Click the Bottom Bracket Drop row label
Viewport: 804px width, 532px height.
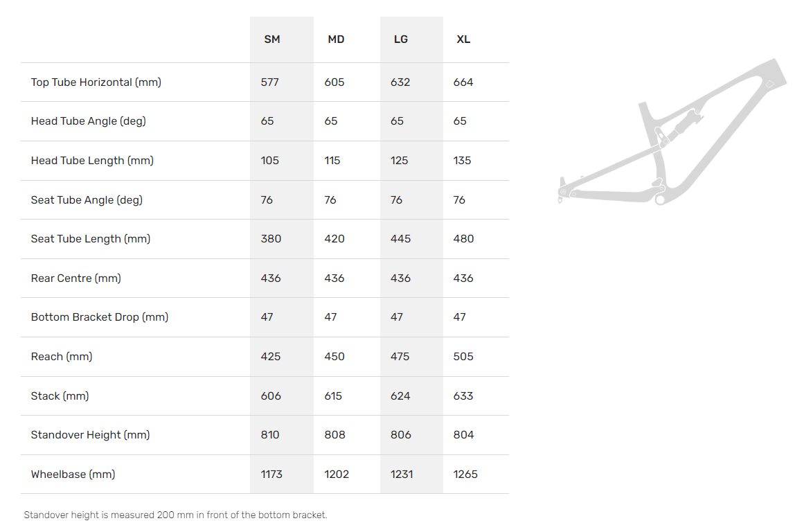click(x=100, y=317)
